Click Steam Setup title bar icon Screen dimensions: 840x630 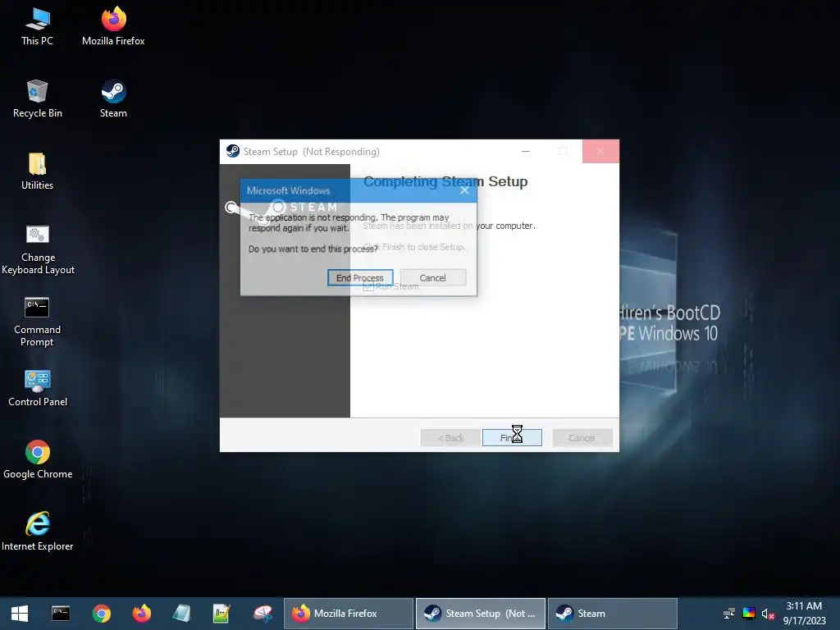(x=232, y=151)
